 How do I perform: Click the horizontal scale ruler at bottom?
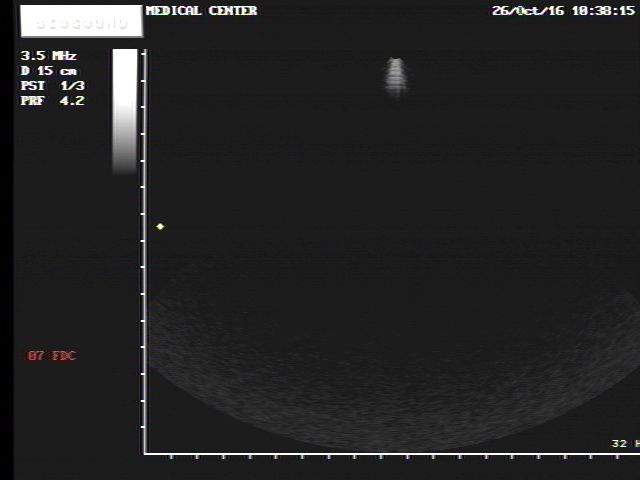[x=390, y=455]
